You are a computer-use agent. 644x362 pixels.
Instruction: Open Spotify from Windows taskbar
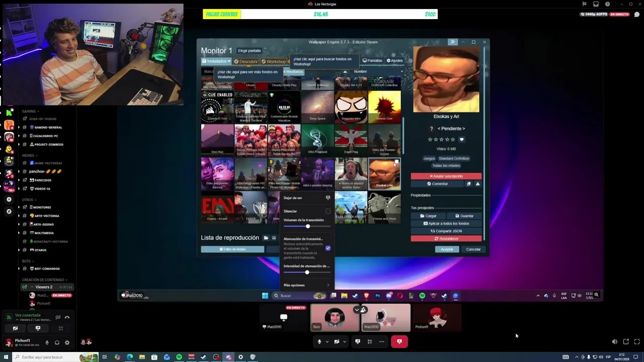[179, 357]
